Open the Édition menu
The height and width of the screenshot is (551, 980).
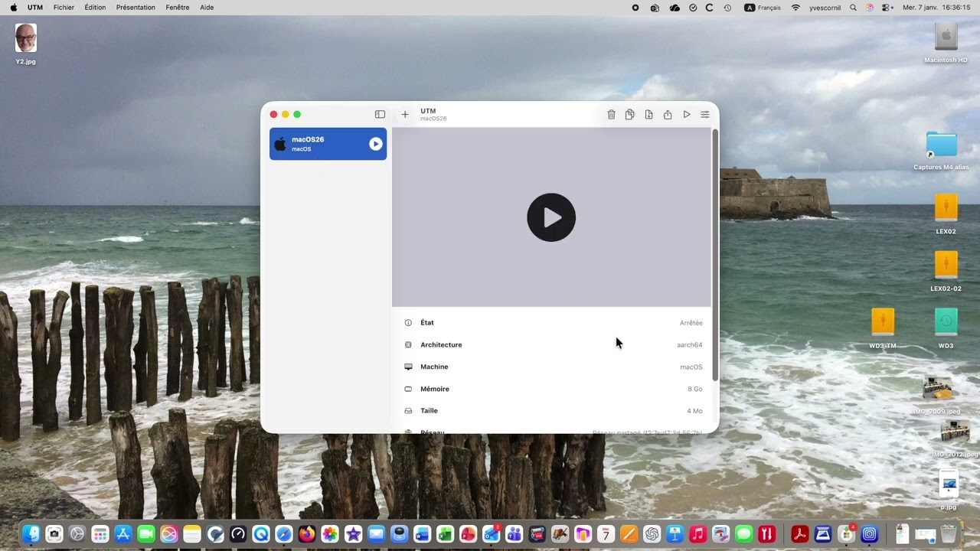[x=95, y=8]
